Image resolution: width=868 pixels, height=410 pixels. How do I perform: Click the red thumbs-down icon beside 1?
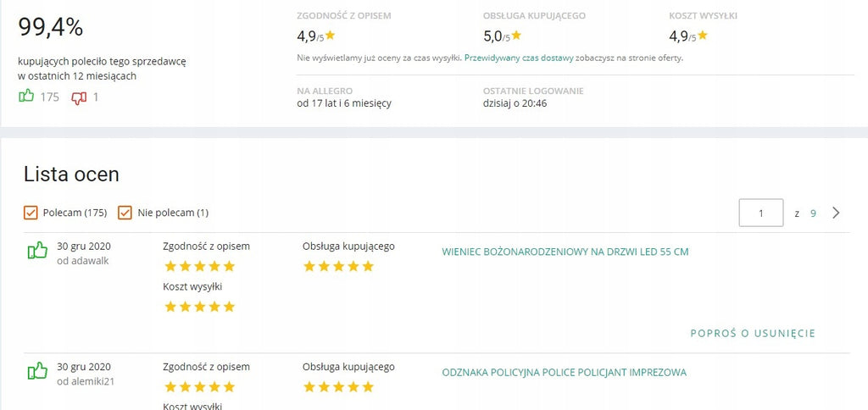point(79,98)
